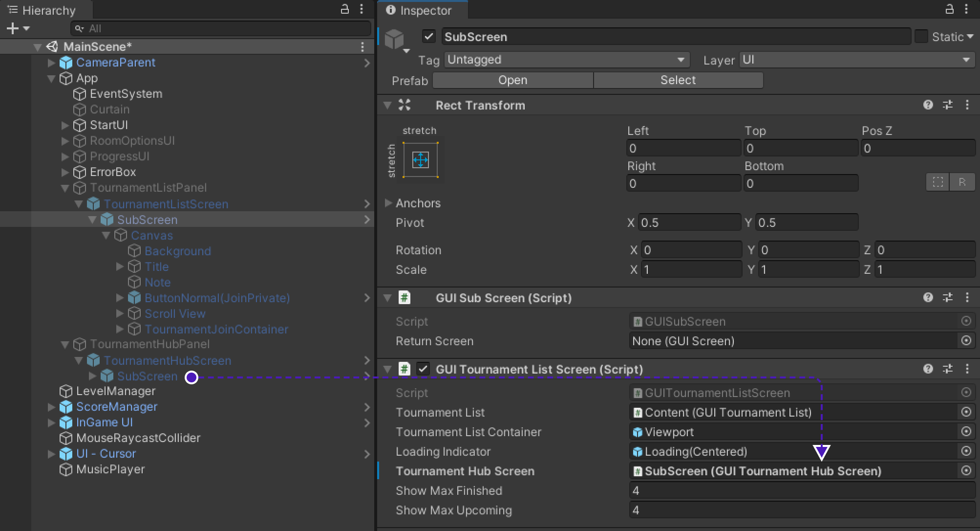Open Rect Transform preset settings icon
Viewport: 980px width, 531px height.
947,105
